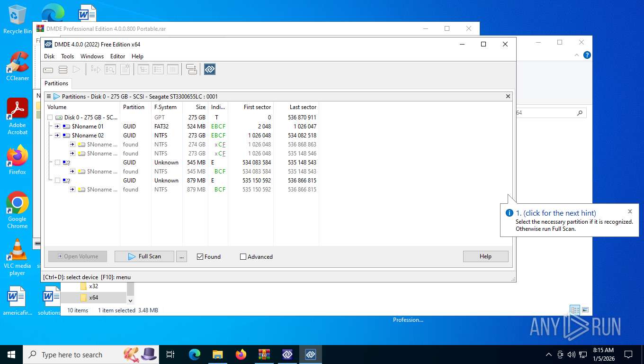This screenshot has height=364, width=644.
Task: Click the Size column header
Action: pos(195,107)
